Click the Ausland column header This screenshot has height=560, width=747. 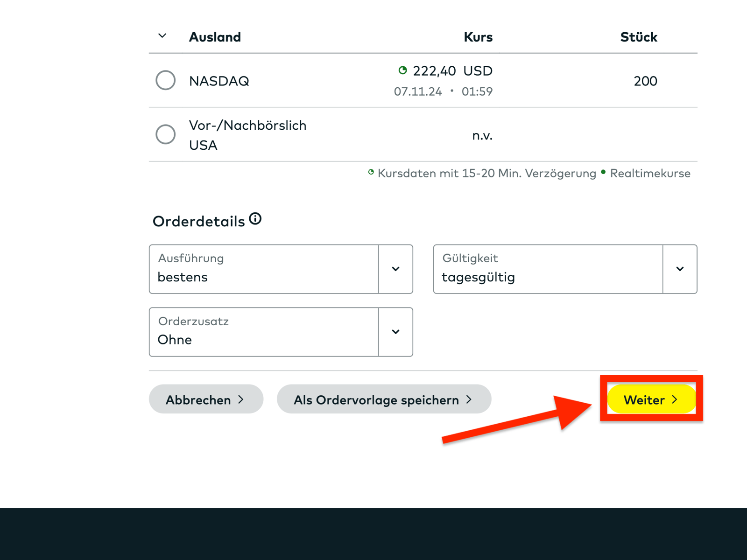[x=215, y=37]
